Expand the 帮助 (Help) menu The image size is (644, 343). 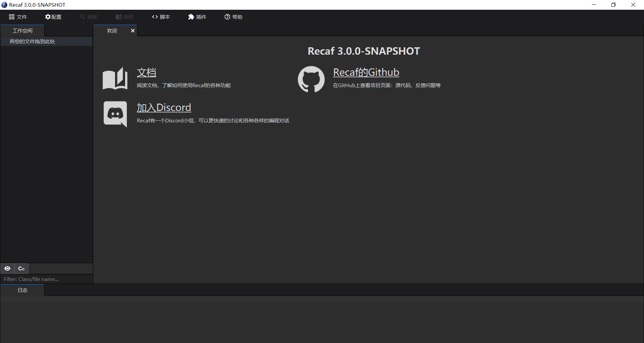tap(233, 17)
